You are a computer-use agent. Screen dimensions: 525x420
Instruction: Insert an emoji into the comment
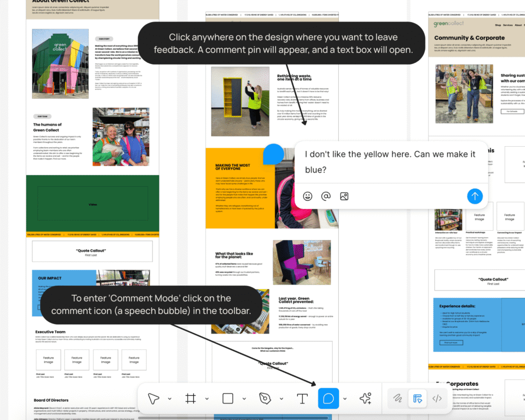(308, 196)
